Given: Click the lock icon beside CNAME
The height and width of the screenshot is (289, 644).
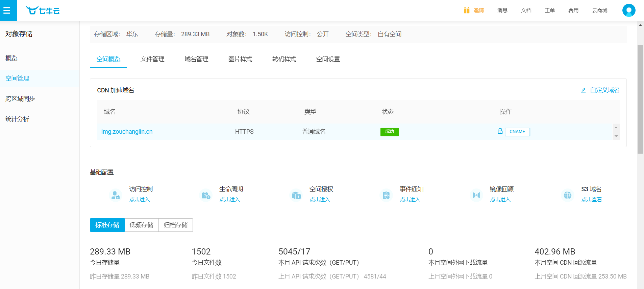Looking at the screenshot, I should coord(500,131).
